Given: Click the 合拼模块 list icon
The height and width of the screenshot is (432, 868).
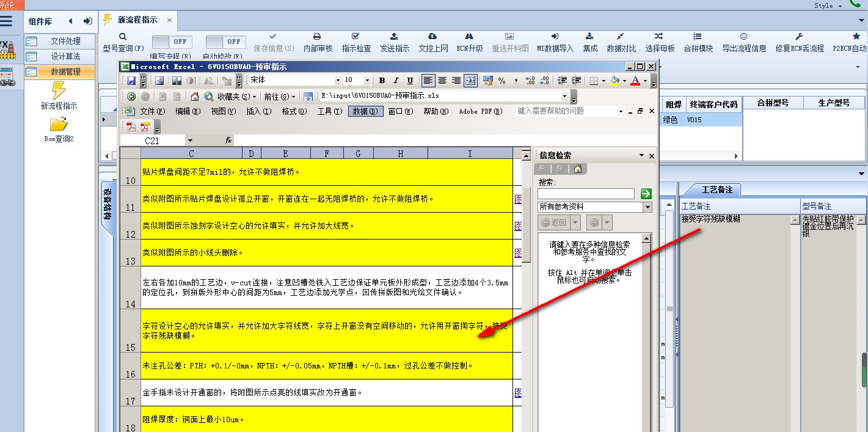Looking at the screenshot, I should click(698, 37).
